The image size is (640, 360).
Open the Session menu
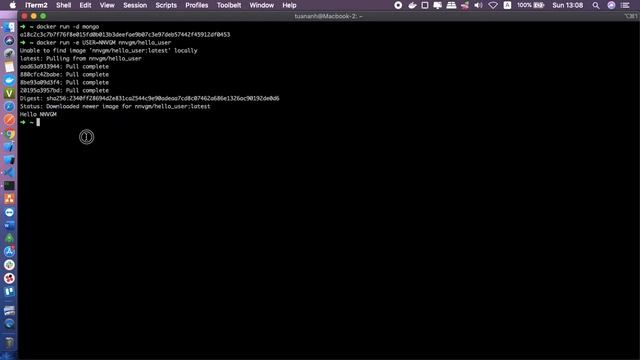pyautogui.click(x=135, y=5)
